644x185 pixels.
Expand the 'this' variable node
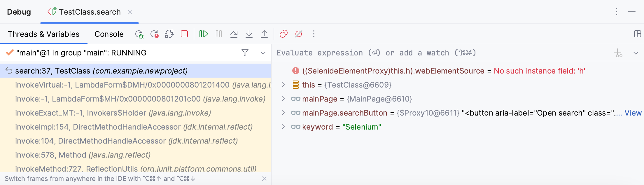click(283, 85)
